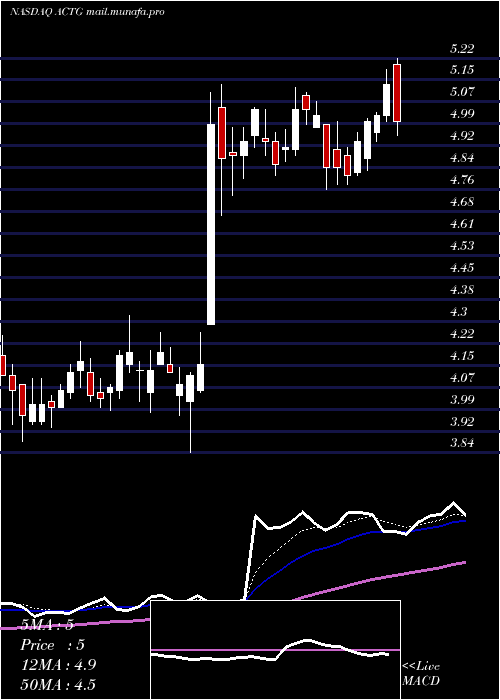Click the 4.45 price axis label

[x=462, y=268]
